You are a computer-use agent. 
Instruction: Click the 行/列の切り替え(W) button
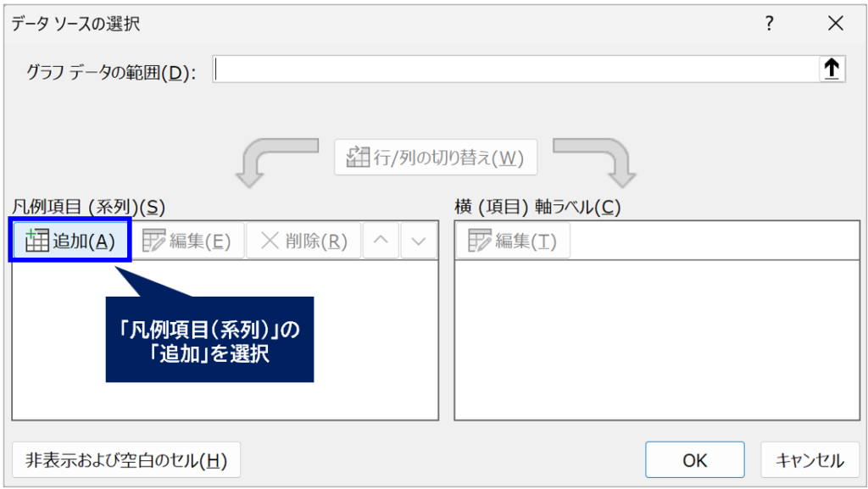[x=436, y=158]
